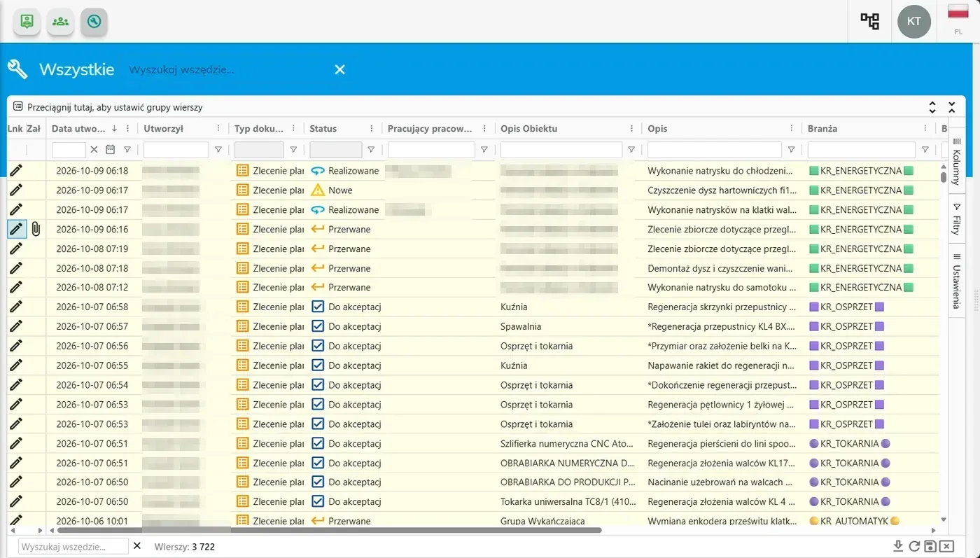Open column menu for Branża header
The width and height of the screenshot is (980, 558).
(x=925, y=129)
